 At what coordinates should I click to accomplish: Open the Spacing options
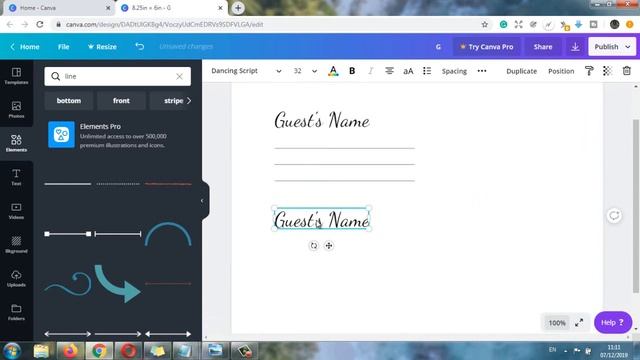point(454,71)
